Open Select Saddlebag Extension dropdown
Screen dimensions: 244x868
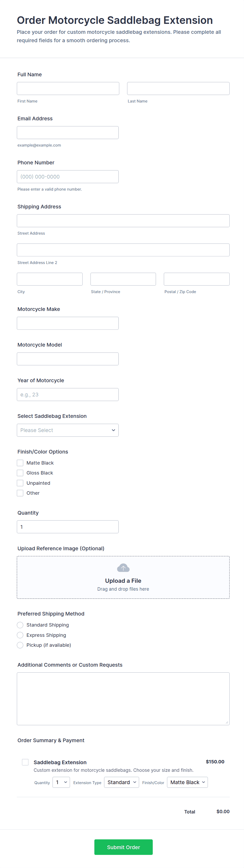coord(68,430)
